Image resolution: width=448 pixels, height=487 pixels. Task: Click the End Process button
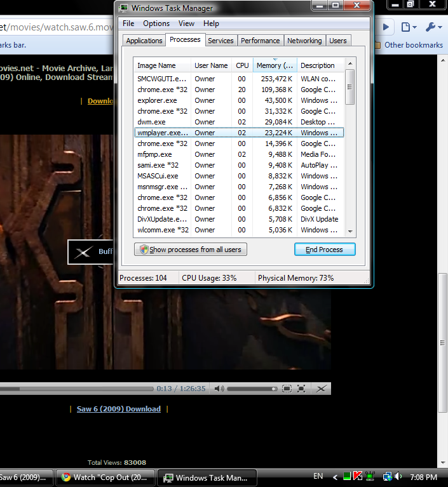(324, 250)
